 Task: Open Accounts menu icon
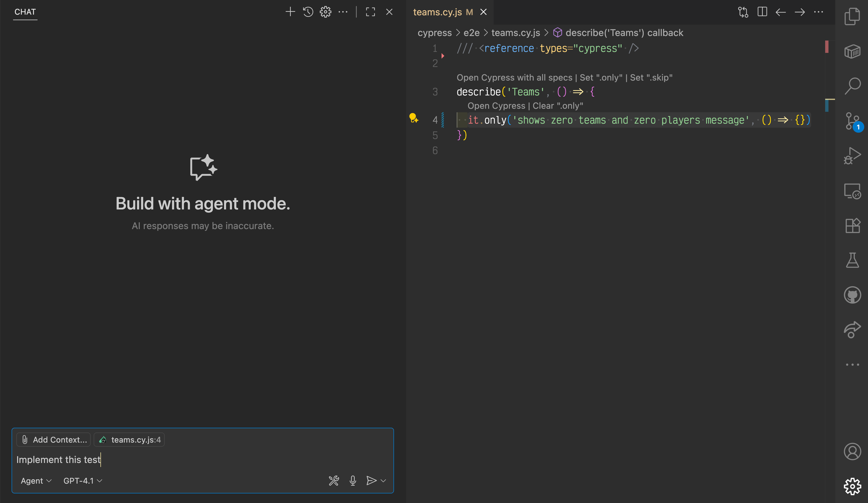[852, 451]
